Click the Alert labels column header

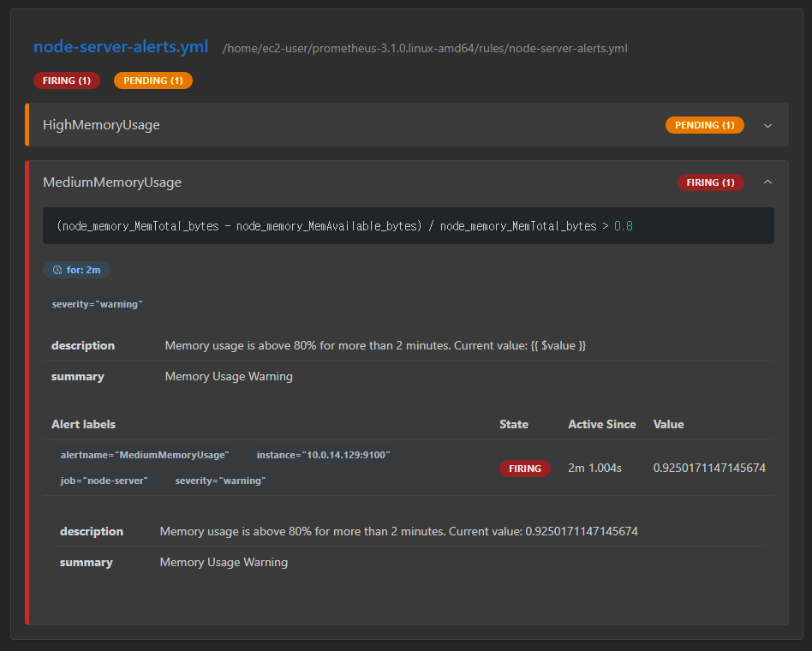(x=83, y=424)
